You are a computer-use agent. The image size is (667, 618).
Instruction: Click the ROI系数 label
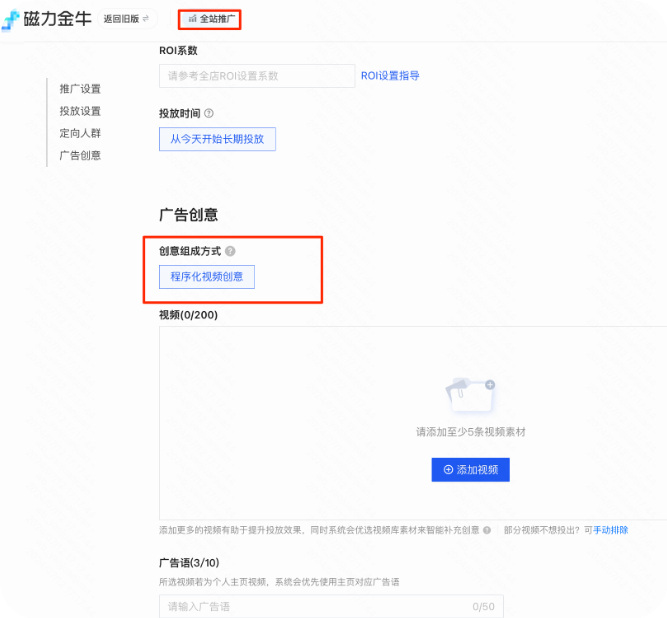[x=178, y=50]
